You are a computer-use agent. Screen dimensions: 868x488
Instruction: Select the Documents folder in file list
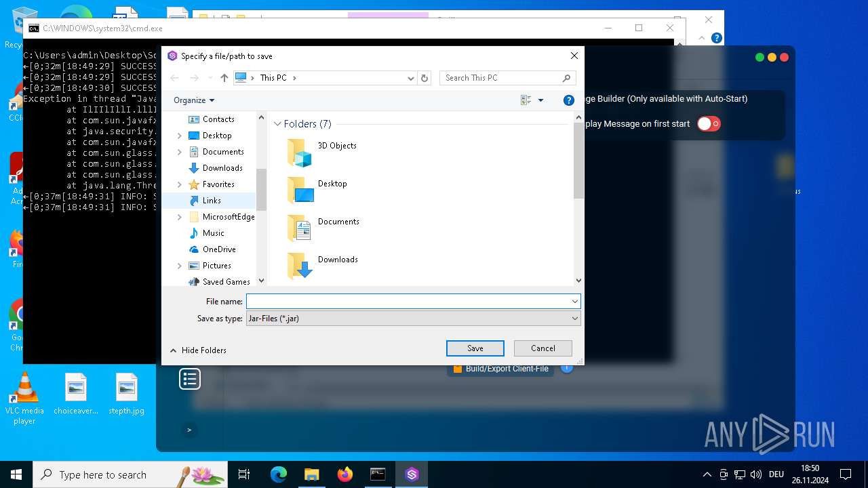(338, 222)
